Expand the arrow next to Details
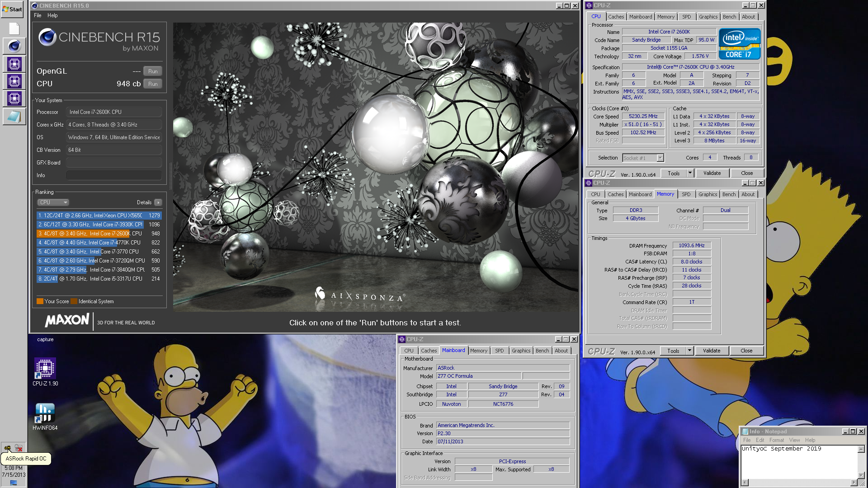 pos(158,202)
